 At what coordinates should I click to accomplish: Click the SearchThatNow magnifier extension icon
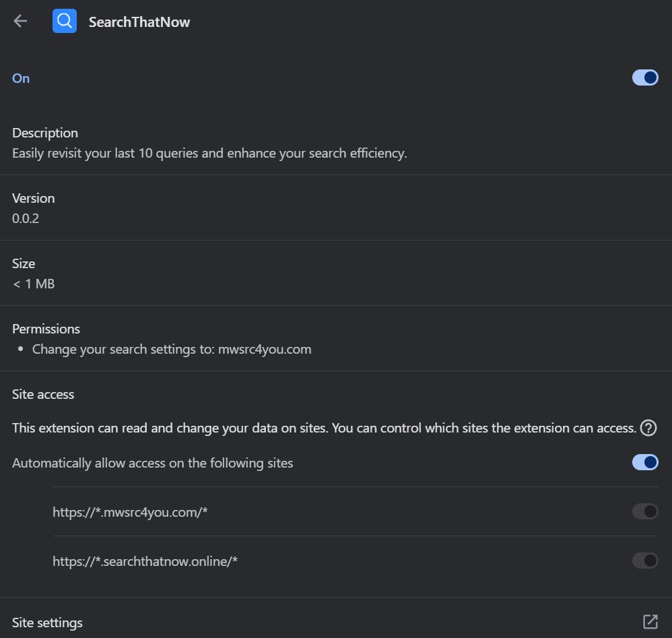65,22
